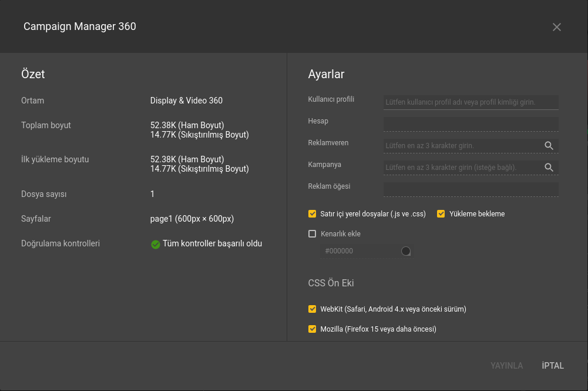Screen dimensions: 588x391
Task: Open the Hesap field
Action: pos(471,124)
